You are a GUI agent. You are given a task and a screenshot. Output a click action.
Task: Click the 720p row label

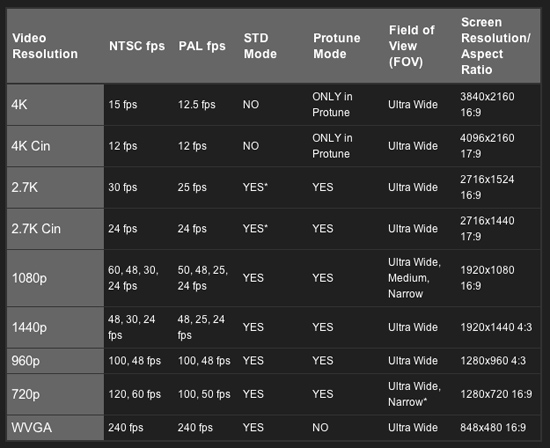pos(55,394)
